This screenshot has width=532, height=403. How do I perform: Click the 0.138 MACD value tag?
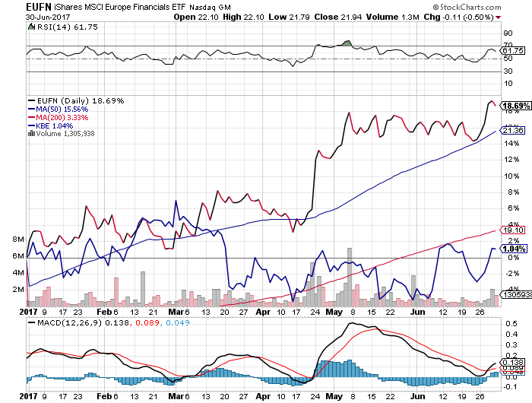513,363
